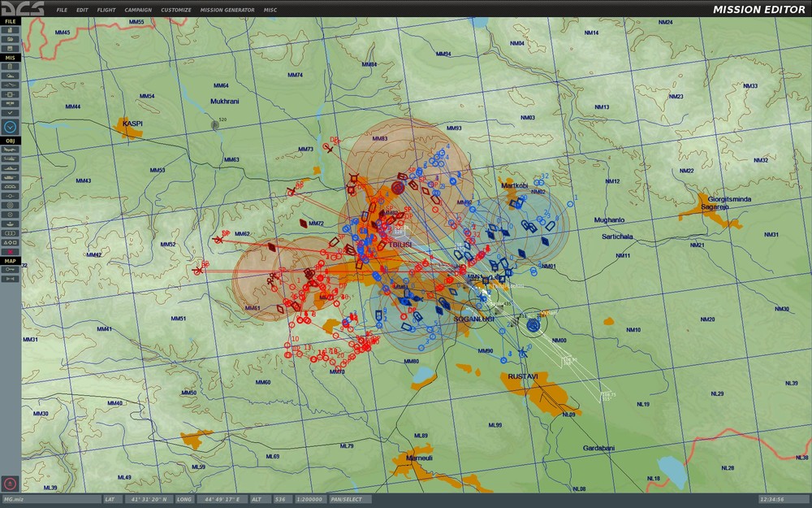This screenshot has height=508, width=812.
Task: Open the weather settings icon in MIS section
Action: tap(9, 76)
